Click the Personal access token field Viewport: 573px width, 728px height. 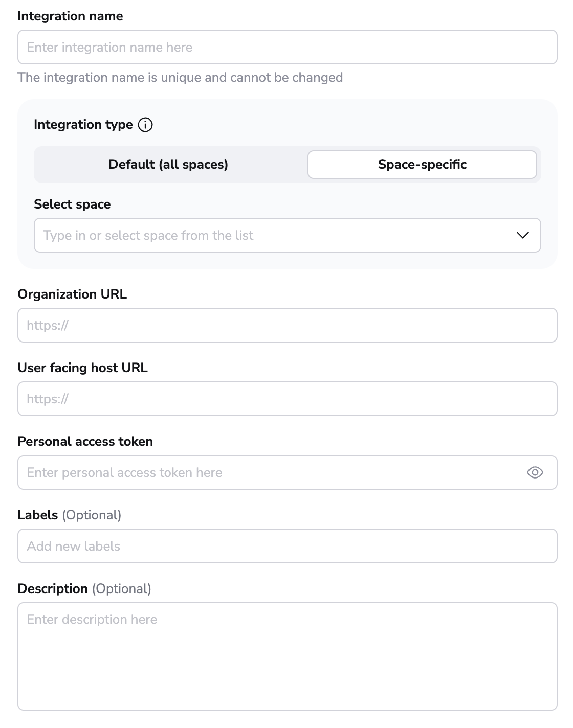[256, 472]
